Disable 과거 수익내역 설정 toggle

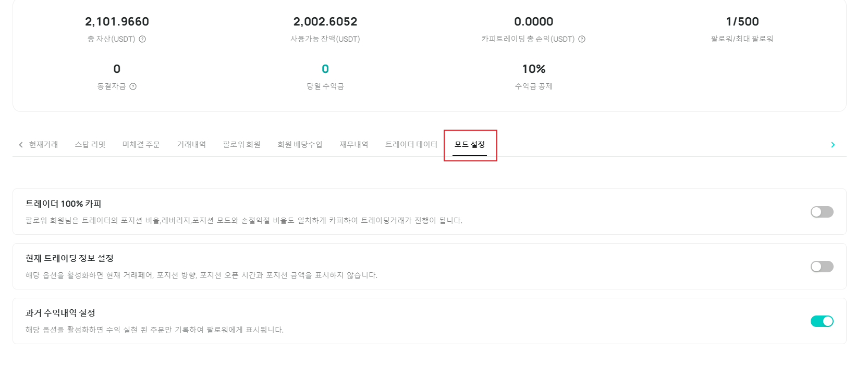click(x=822, y=321)
